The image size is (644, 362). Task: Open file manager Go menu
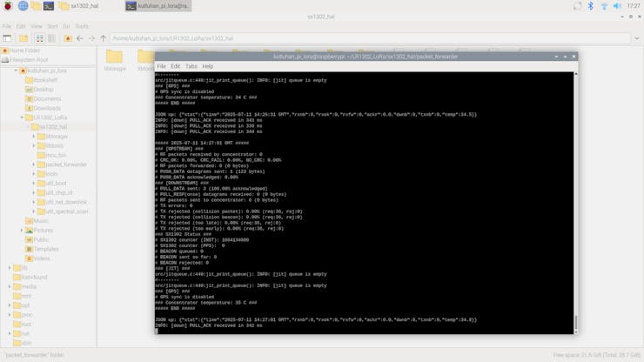tap(66, 26)
